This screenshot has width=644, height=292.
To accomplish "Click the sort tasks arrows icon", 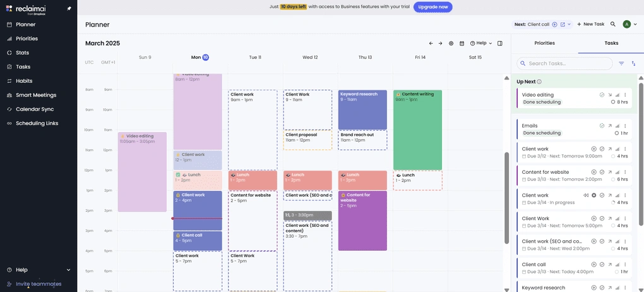I will point(633,63).
